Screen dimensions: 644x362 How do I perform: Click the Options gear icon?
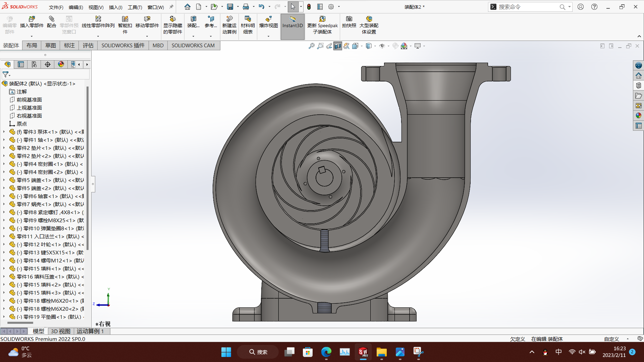coord(331,7)
